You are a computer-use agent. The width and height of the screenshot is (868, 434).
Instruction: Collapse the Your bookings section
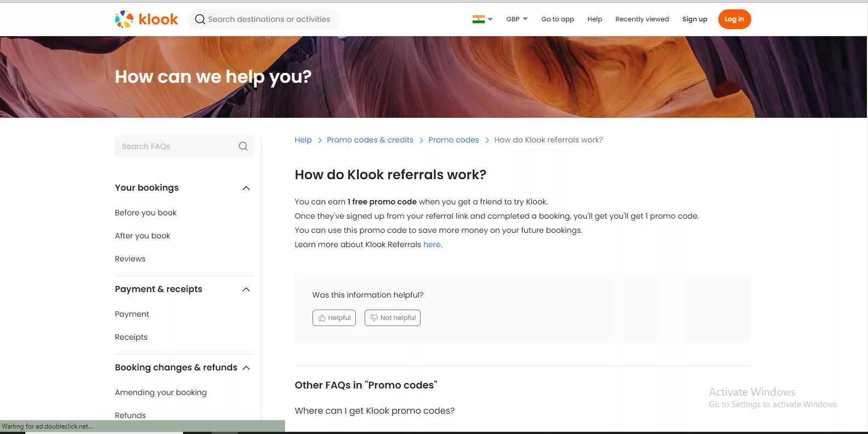tap(246, 188)
